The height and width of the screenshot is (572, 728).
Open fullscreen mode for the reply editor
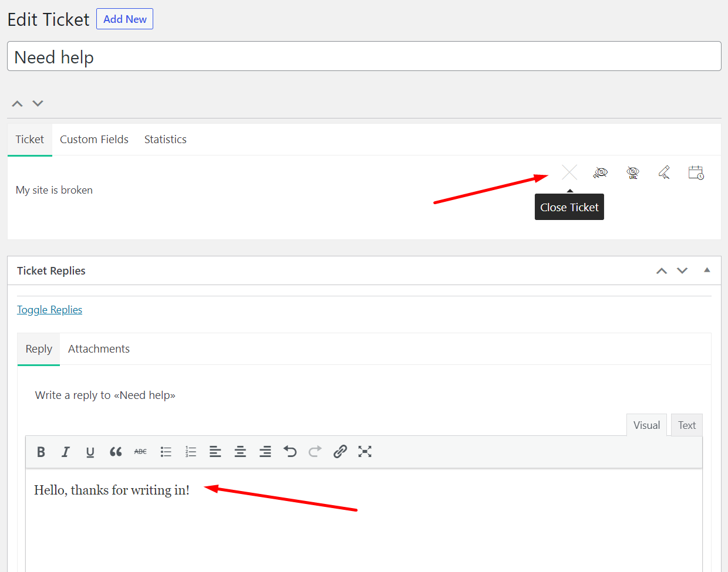coord(365,451)
